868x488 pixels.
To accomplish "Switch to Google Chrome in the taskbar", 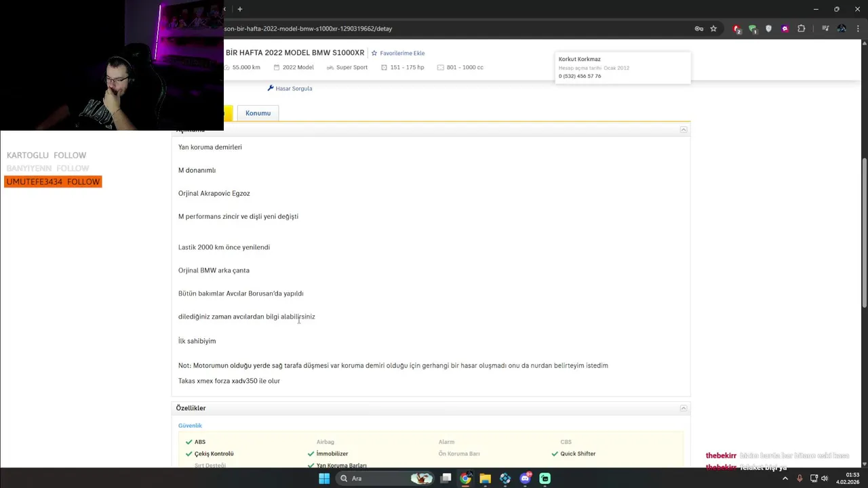I will click(465, 479).
